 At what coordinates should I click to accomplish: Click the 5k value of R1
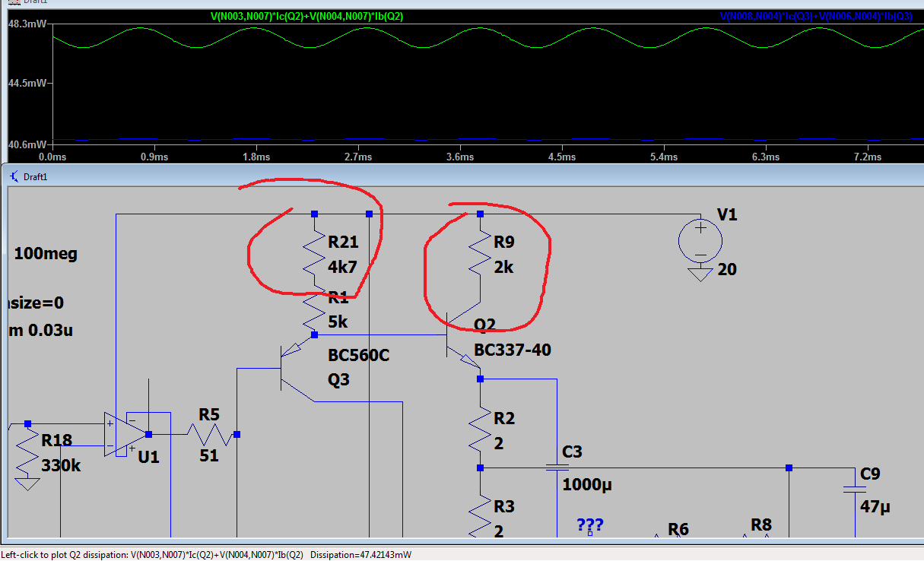pos(338,322)
